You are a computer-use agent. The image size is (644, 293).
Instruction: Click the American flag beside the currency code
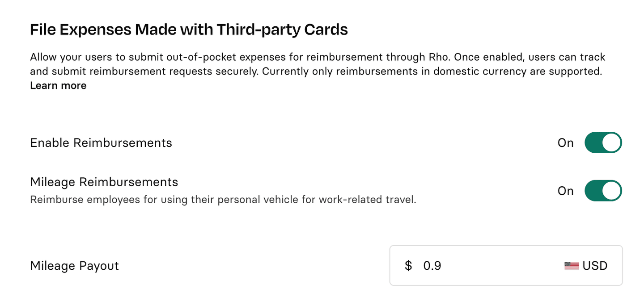tap(571, 265)
